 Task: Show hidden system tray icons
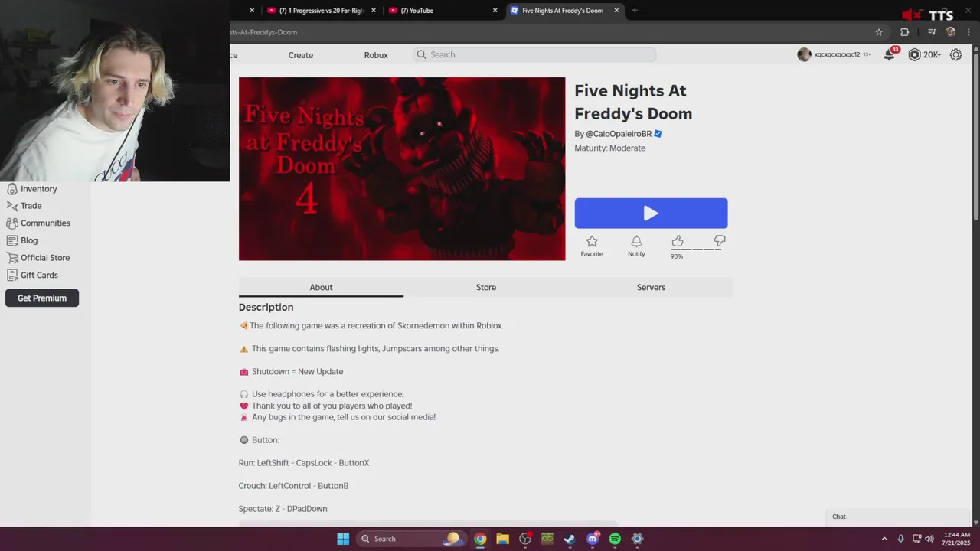884,539
